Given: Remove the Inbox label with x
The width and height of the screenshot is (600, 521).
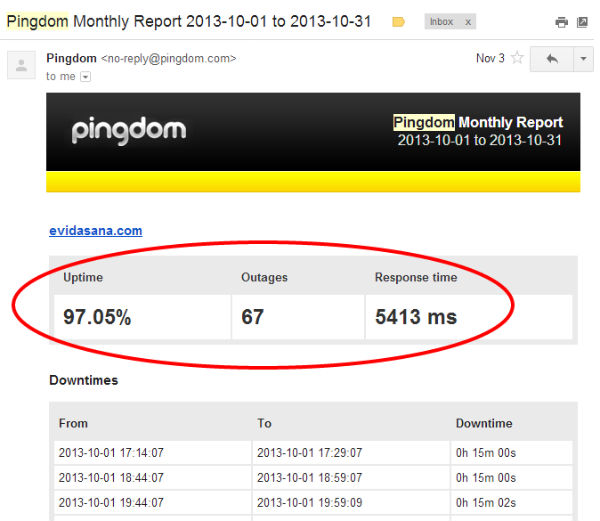Looking at the screenshot, I should (468, 22).
